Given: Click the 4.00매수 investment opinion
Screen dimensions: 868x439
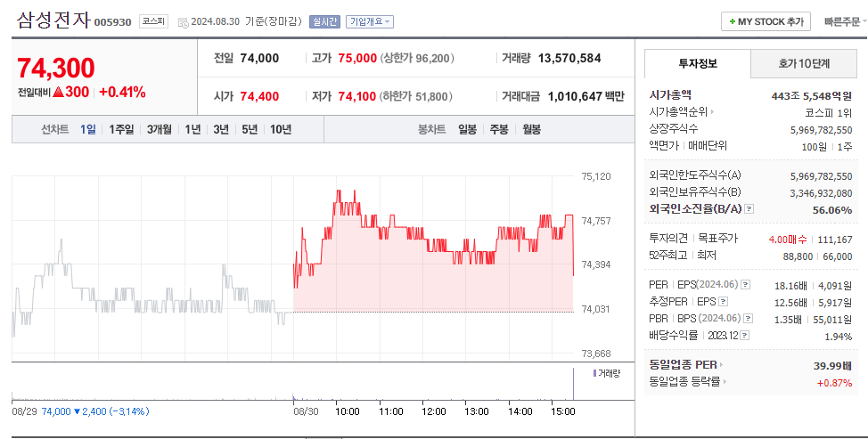Looking at the screenshot, I should [x=788, y=240].
